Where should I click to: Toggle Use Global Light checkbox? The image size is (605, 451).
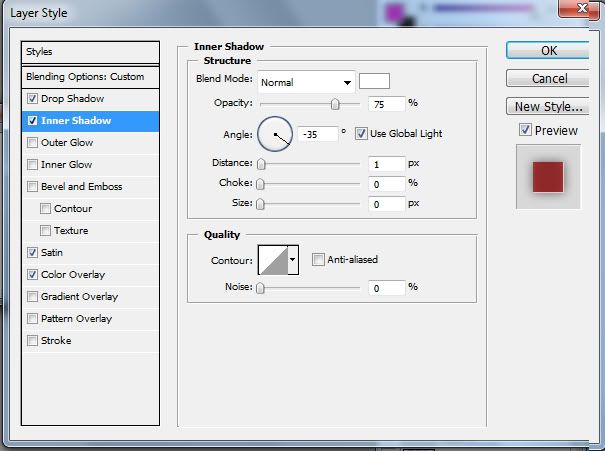click(x=361, y=133)
